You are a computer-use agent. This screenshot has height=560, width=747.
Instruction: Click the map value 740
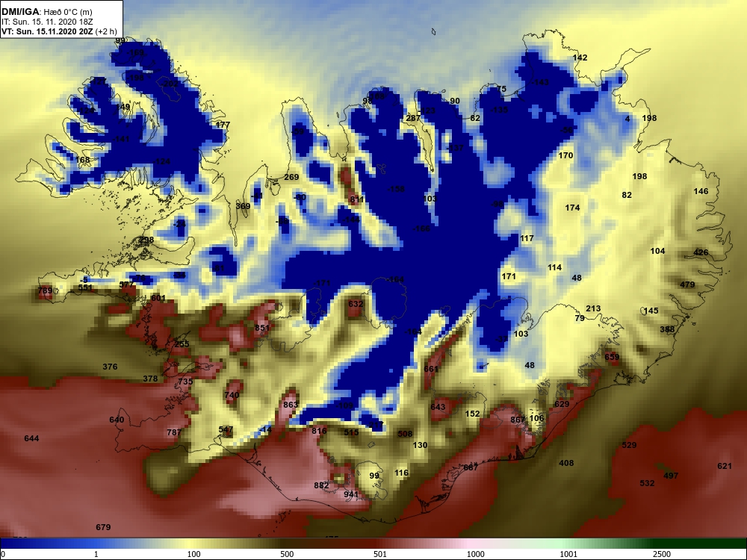pyautogui.click(x=232, y=395)
